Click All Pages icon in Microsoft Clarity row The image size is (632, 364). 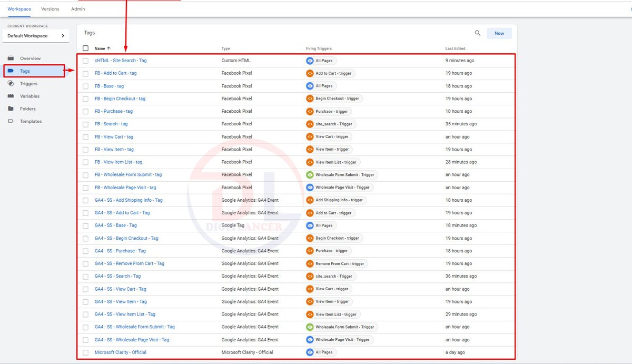click(x=310, y=352)
